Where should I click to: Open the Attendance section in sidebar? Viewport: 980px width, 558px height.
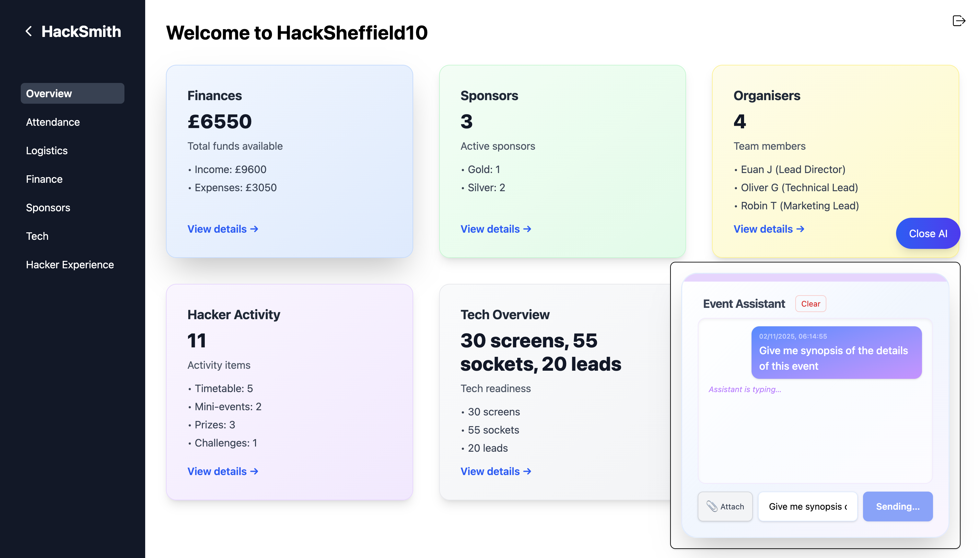pos(53,122)
